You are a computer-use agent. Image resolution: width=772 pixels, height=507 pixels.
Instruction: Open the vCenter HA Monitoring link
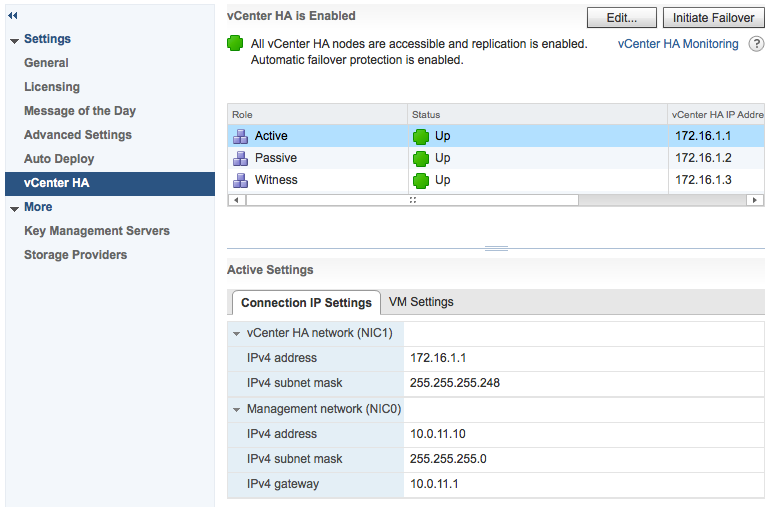[x=678, y=44]
